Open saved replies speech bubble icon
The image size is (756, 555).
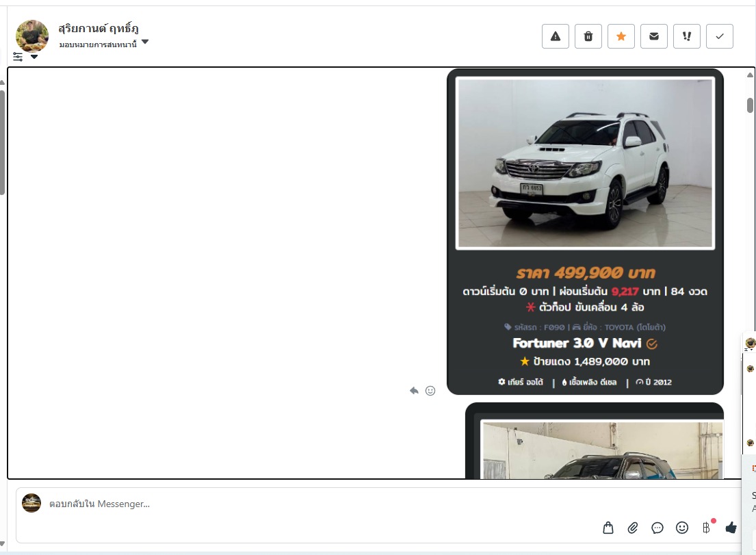tap(657, 528)
